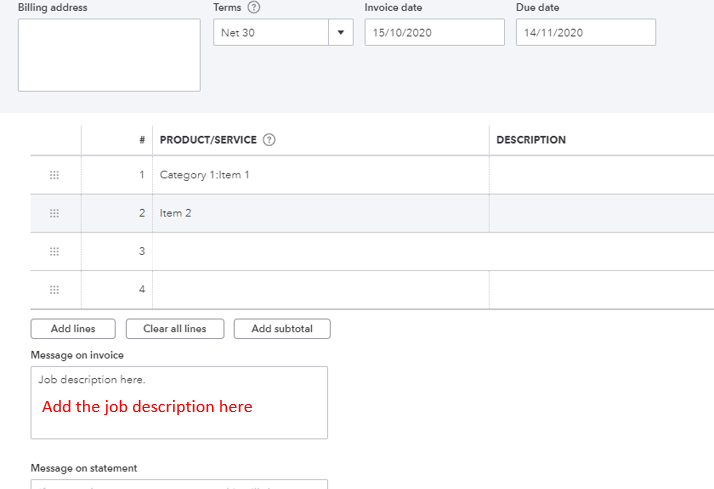Click the Message on statement text box

coord(179,484)
